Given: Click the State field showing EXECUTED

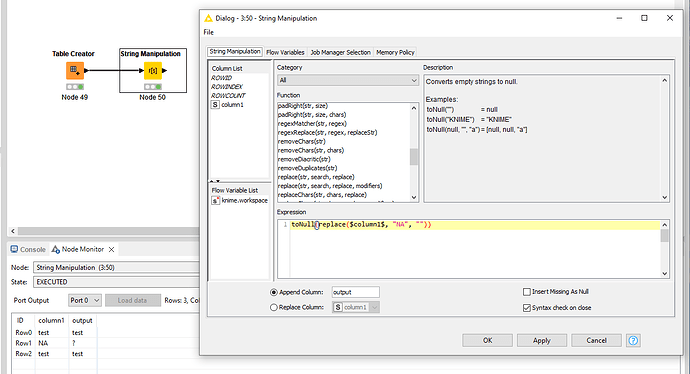Looking at the screenshot, I should click(x=116, y=282).
